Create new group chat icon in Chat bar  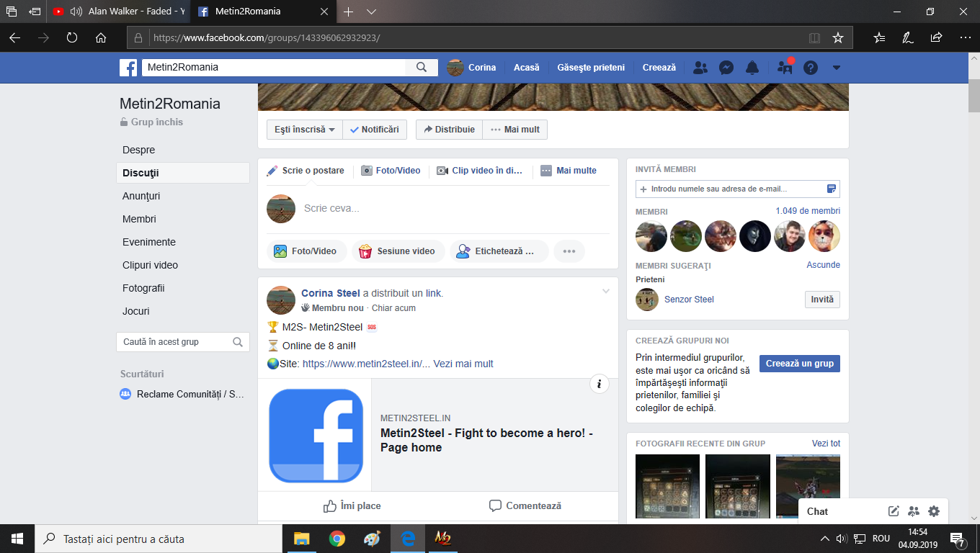pyautogui.click(x=914, y=511)
